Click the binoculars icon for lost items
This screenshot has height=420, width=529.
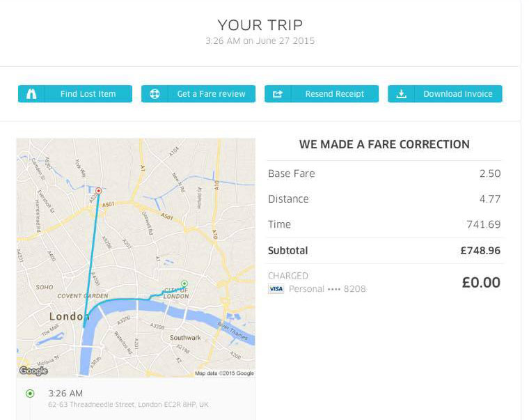31,94
